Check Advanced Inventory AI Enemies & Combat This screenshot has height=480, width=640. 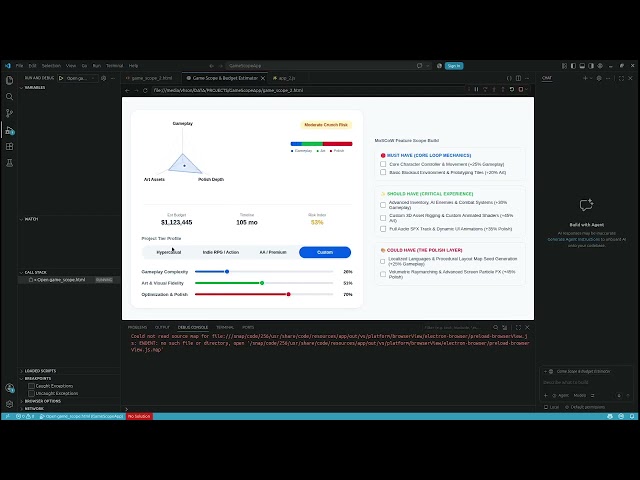(x=383, y=205)
